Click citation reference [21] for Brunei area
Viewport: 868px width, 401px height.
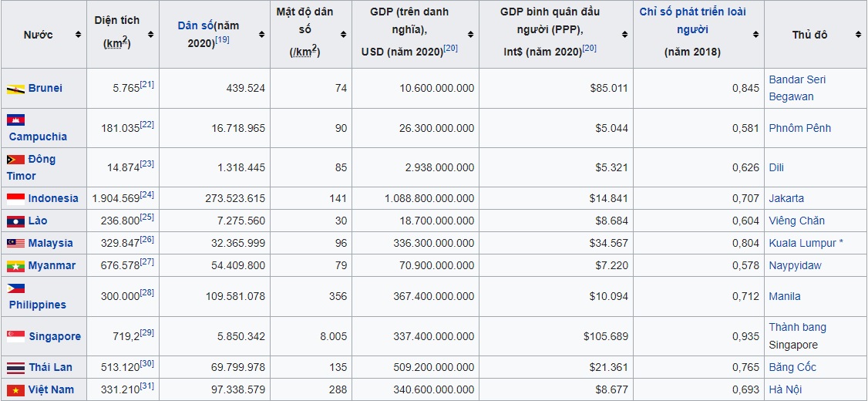pos(147,84)
